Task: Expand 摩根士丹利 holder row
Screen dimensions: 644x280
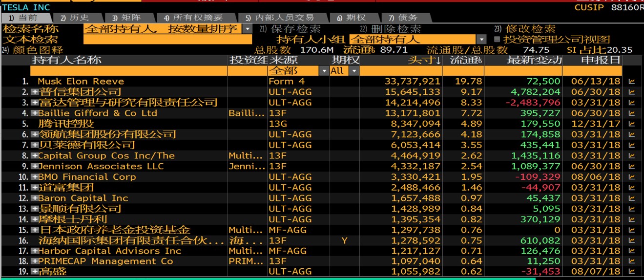Action: pyautogui.click(x=35, y=219)
